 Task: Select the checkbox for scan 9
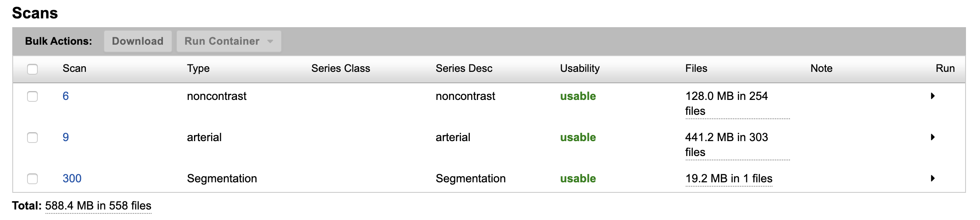coord(32,138)
